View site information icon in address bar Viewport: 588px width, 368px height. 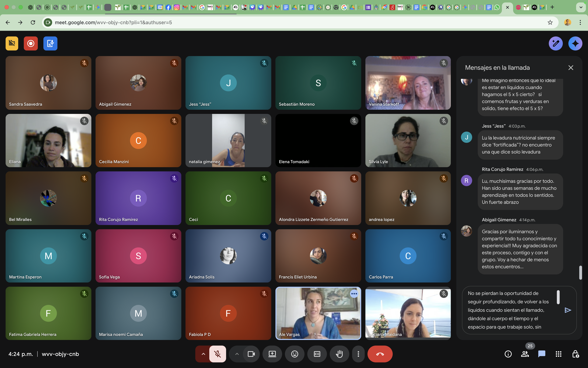(48, 22)
